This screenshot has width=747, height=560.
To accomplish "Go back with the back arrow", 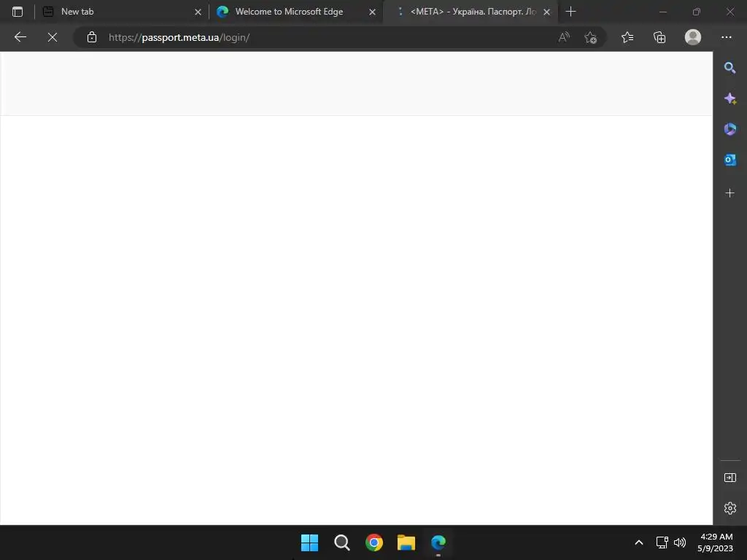I will coord(20,37).
